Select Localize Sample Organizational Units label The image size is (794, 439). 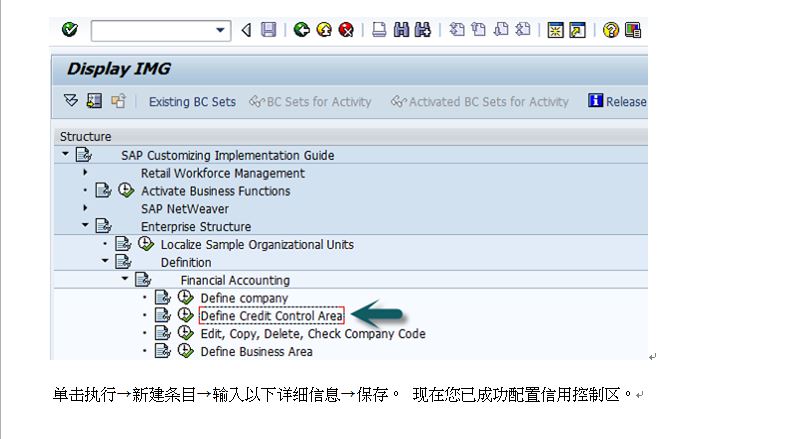pos(257,245)
